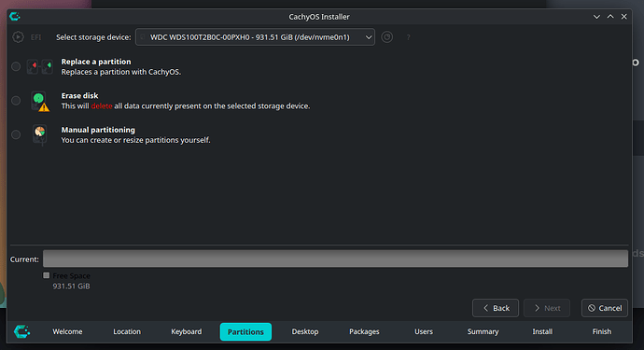
Task: Go to the Summary step tab
Action: coord(483,331)
